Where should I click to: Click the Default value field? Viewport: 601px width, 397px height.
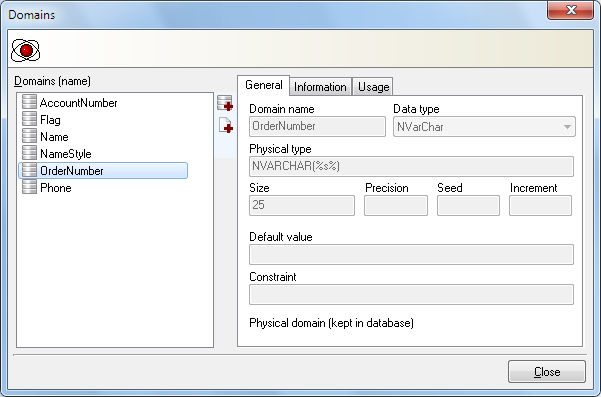coord(411,254)
